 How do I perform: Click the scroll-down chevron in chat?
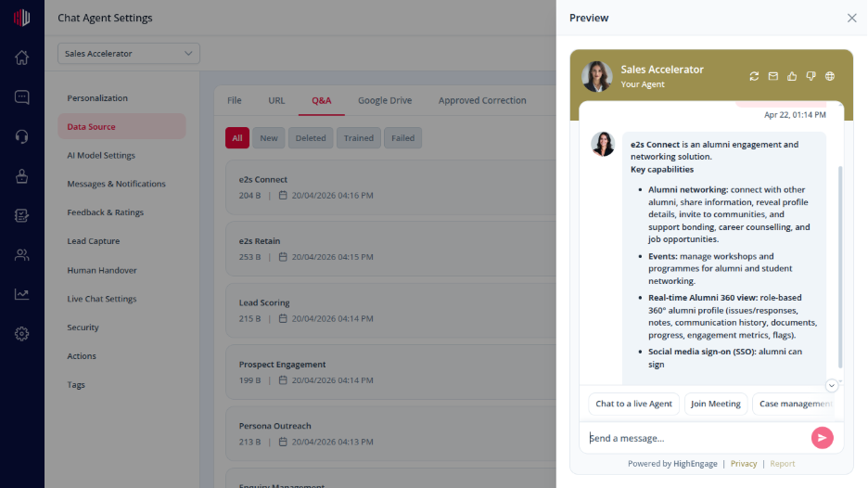pyautogui.click(x=832, y=386)
